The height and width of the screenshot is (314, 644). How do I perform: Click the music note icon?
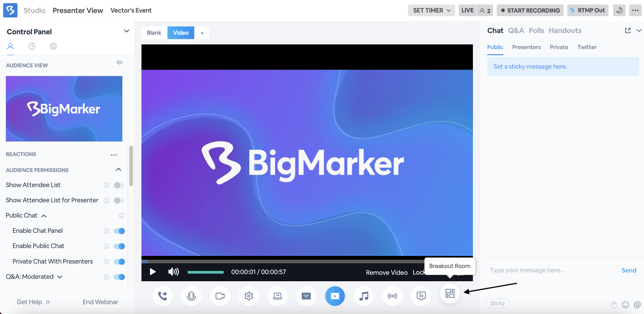(x=364, y=296)
